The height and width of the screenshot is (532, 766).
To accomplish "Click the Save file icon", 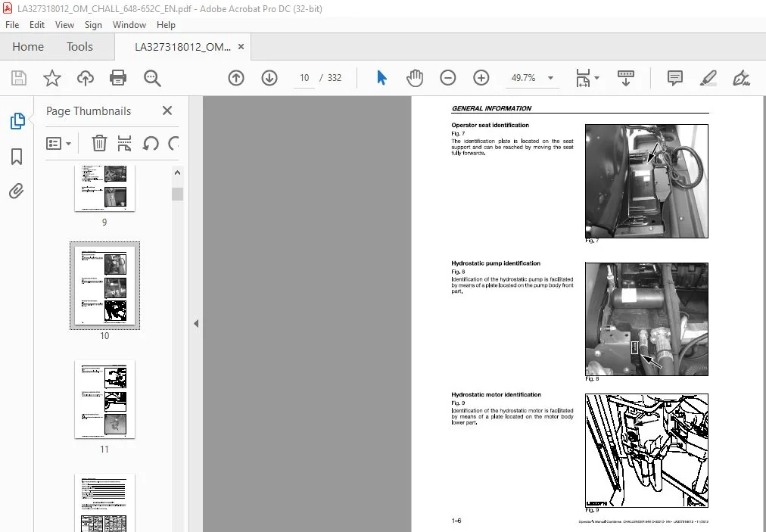I will [19, 78].
